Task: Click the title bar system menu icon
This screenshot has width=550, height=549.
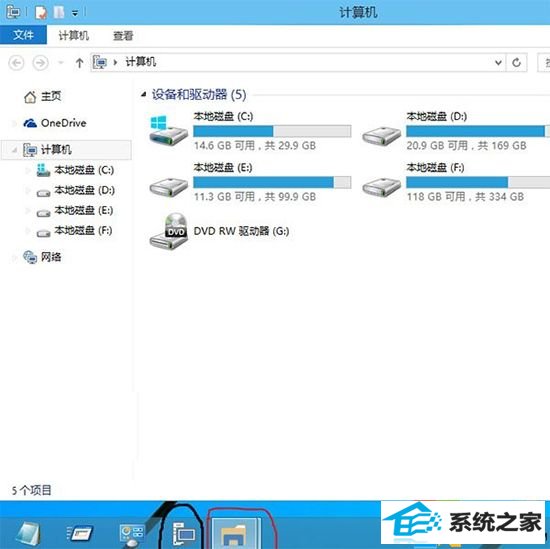Action: (x=13, y=13)
